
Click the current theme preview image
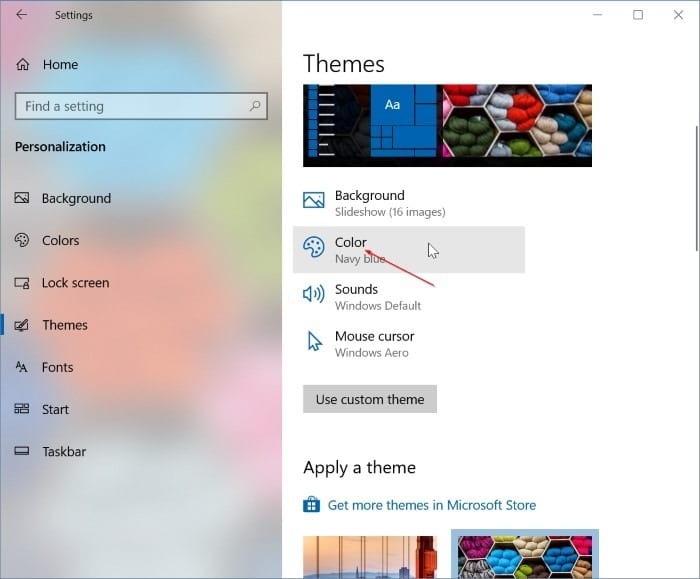pyautogui.click(x=447, y=125)
